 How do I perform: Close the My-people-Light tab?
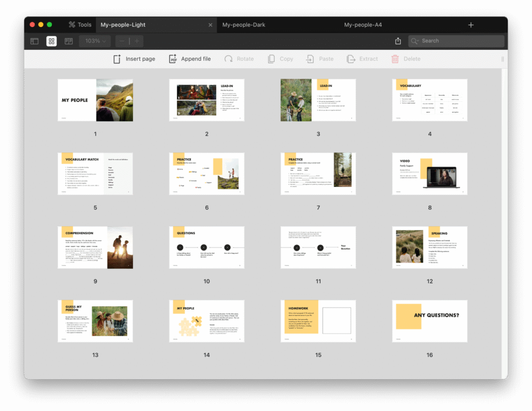pyautogui.click(x=210, y=25)
